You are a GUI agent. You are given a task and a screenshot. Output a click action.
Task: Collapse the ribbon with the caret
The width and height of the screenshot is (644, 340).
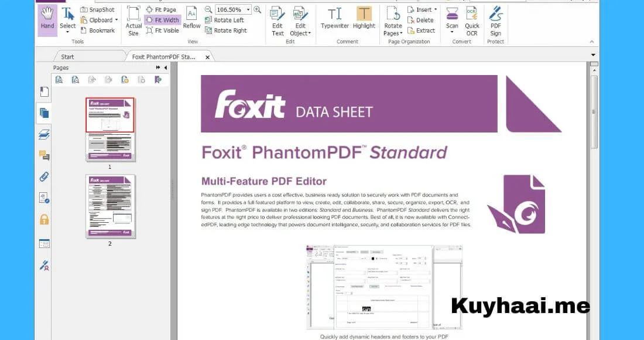coord(592,42)
